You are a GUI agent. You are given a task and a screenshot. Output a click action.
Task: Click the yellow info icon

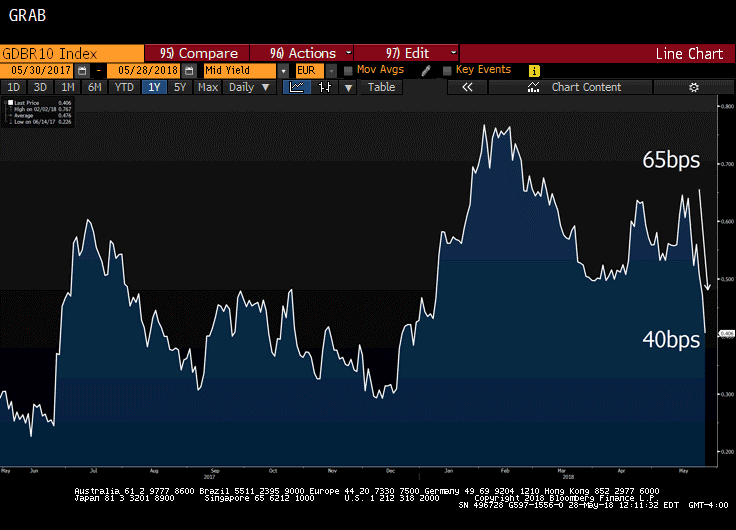[534, 71]
